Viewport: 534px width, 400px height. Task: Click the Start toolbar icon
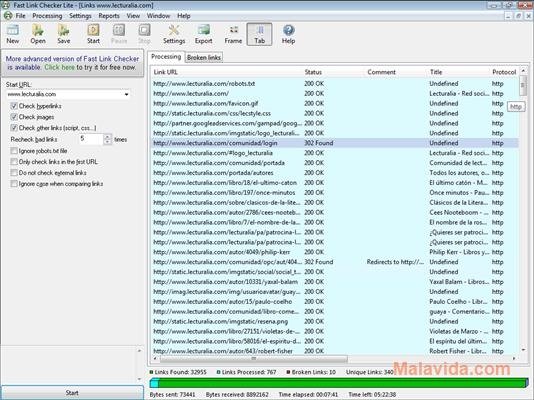click(x=93, y=34)
